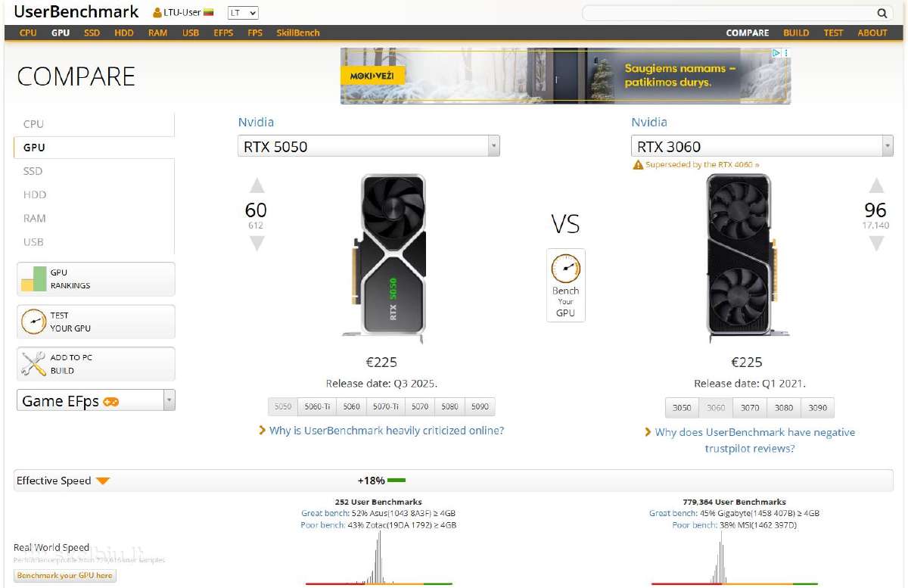Click the search input field
The height and width of the screenshot is (588, 908).
tap(729, 13)
